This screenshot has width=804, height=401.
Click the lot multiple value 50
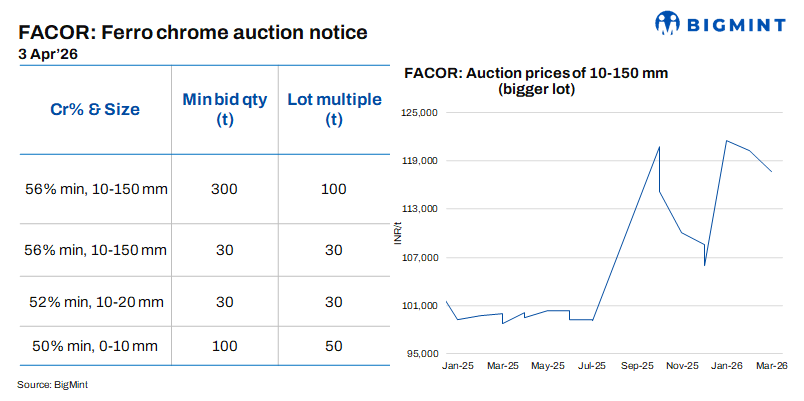[334, 346]
